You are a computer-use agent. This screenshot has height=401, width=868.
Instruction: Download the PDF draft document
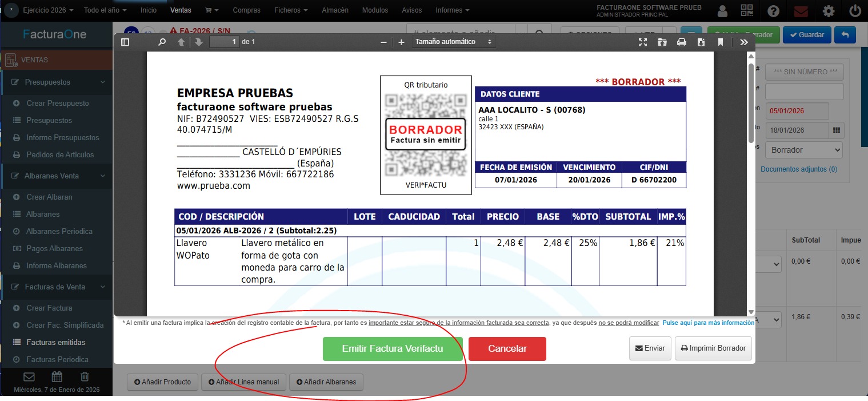[701, 42]
